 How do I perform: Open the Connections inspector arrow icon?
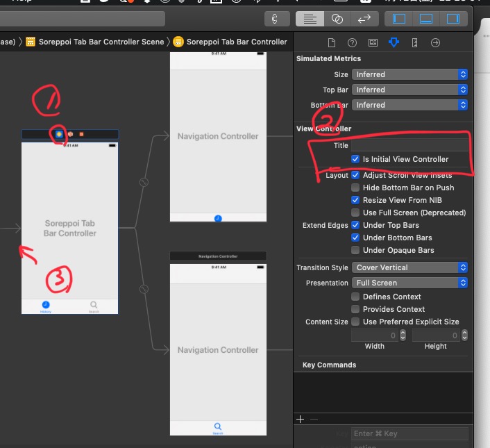click(435, 42)
